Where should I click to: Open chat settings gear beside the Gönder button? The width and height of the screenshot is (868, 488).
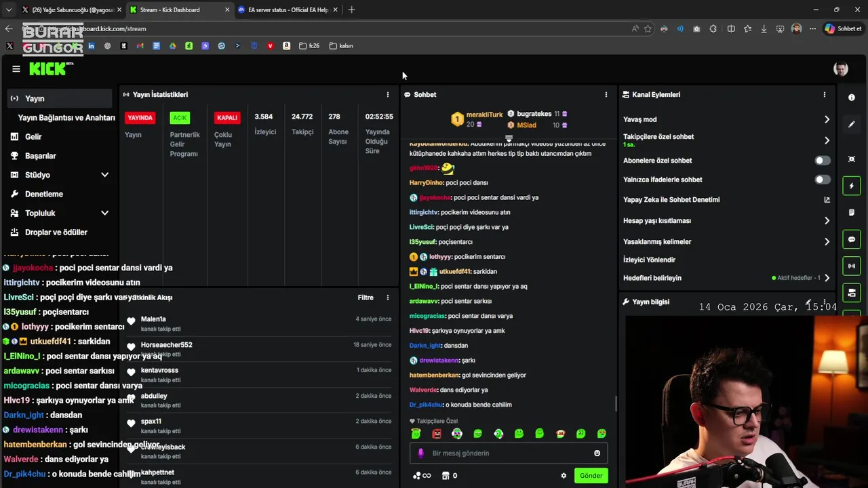pyautogui.click(x=564, y=476)
